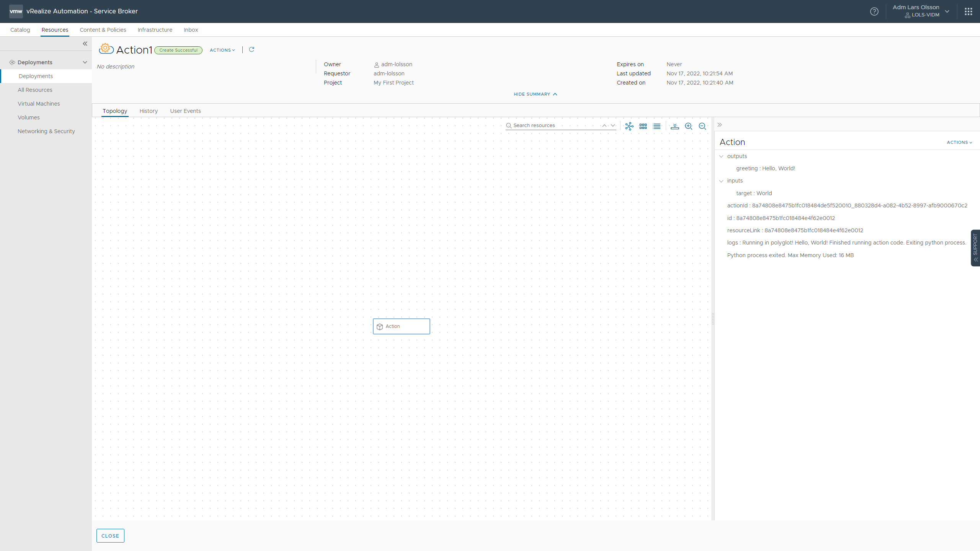Open the Infrastructure tab
Screen dimensions: 980x551
tap(155, 30)
